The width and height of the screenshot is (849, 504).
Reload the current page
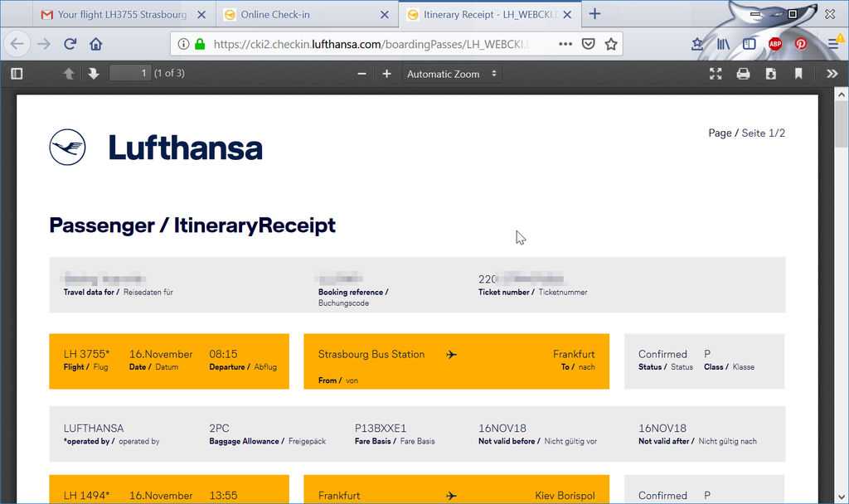70,44
